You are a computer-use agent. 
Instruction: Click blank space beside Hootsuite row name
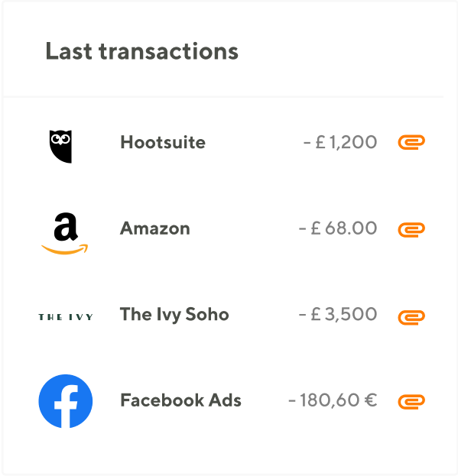(x=254, y=142)
